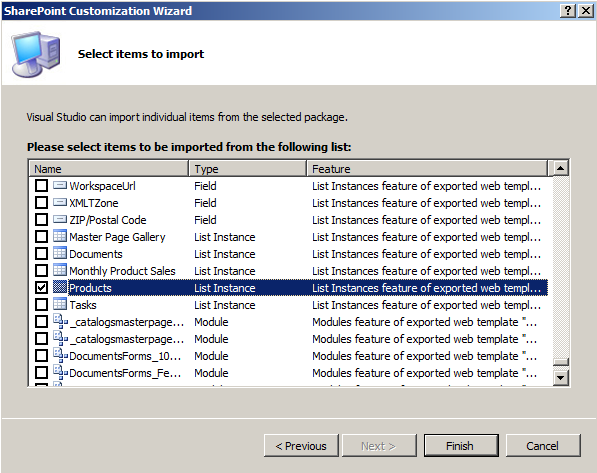Click the Documents list instance icon
The width and height of the screenshot is (597, 473).
[x=60, y=253]
